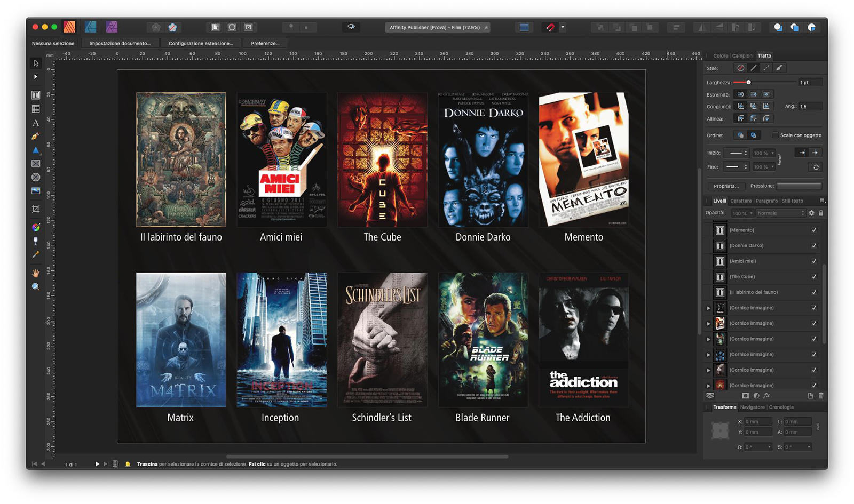
Task: Open Configurazione estensione dialog
Action: point(201,44)
